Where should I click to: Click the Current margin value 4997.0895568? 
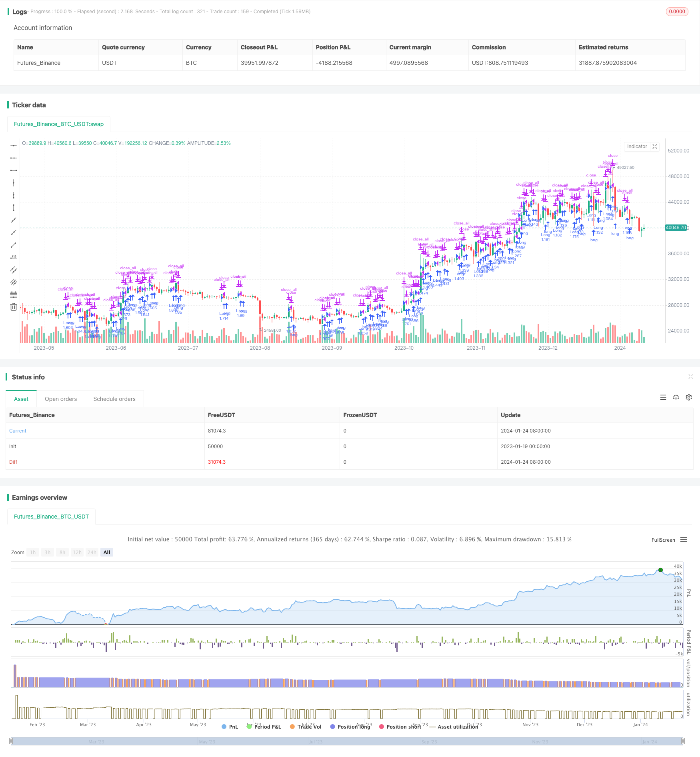pos(409,63)
